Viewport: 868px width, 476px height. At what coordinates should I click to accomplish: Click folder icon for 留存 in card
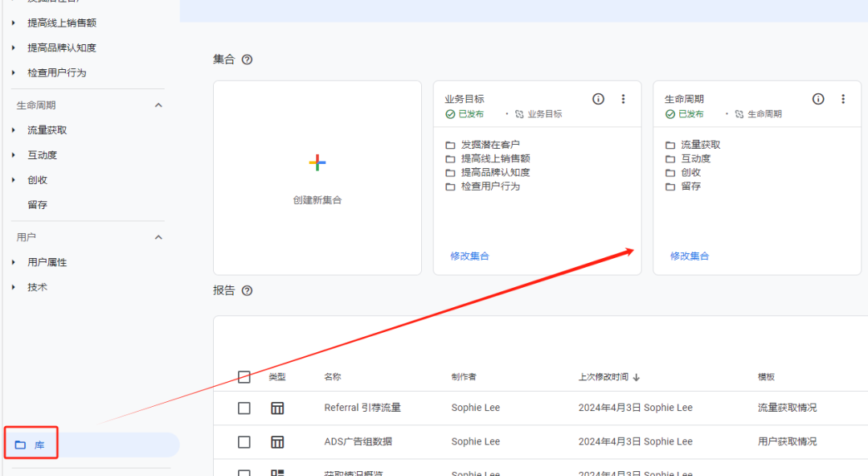click(669, 187)
